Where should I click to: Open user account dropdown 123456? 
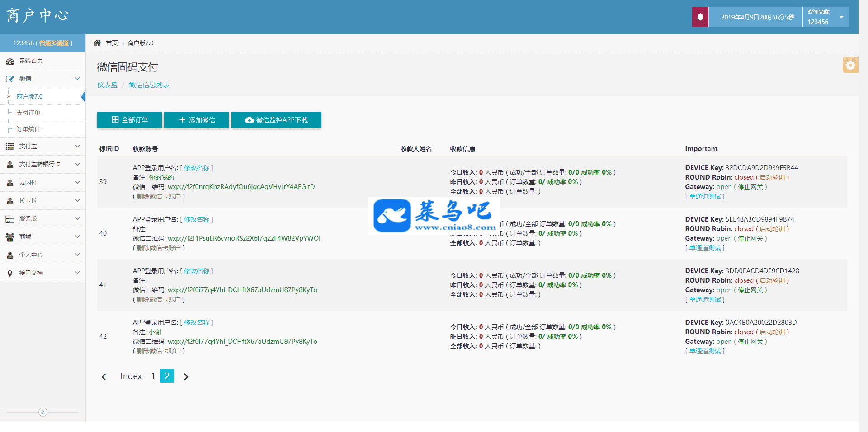pos(826,17)
